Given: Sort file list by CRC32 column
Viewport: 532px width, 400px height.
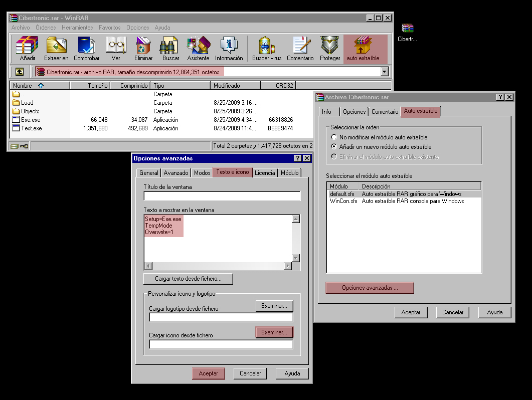Looking at the screenshot, I should point(278,86).
